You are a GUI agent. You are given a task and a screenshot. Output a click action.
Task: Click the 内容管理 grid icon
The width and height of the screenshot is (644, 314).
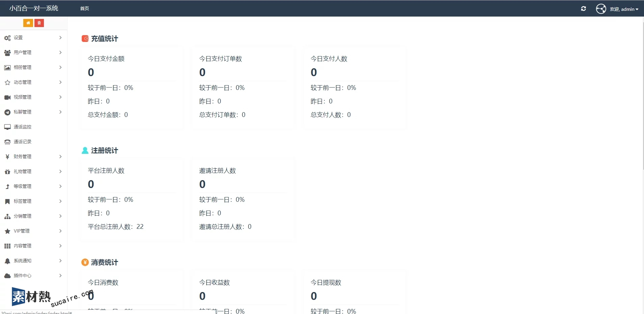7,246
